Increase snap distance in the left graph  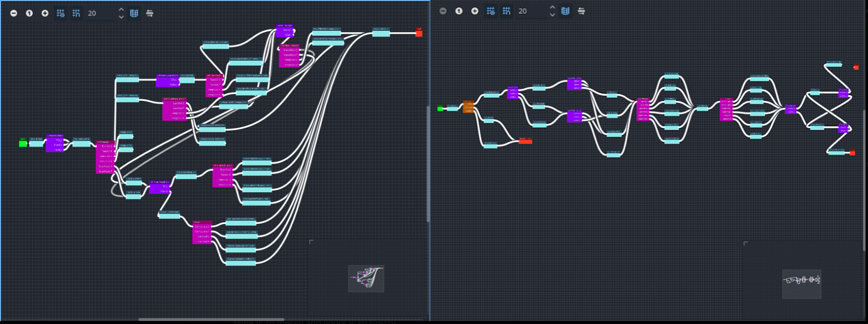point(121,10)
